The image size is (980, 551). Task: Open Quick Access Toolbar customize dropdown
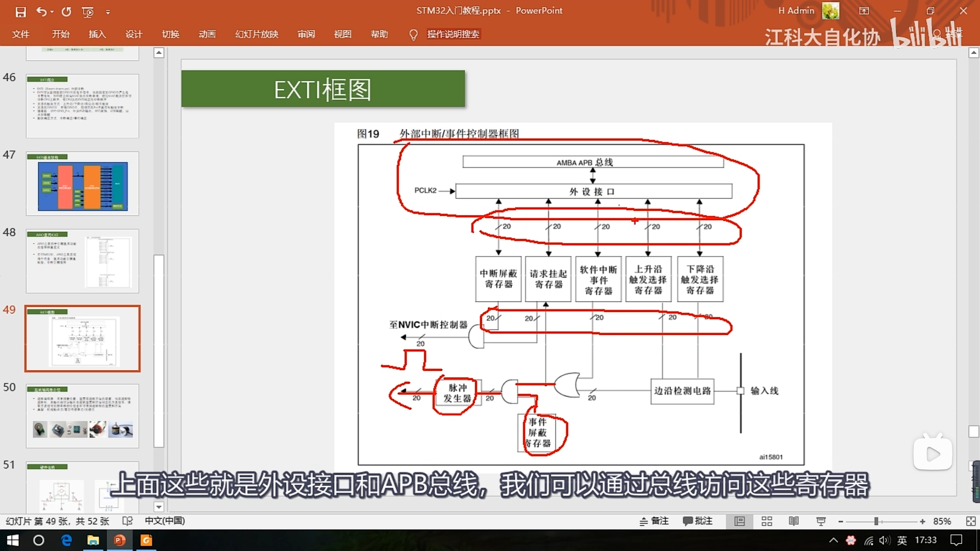(108, 12)
